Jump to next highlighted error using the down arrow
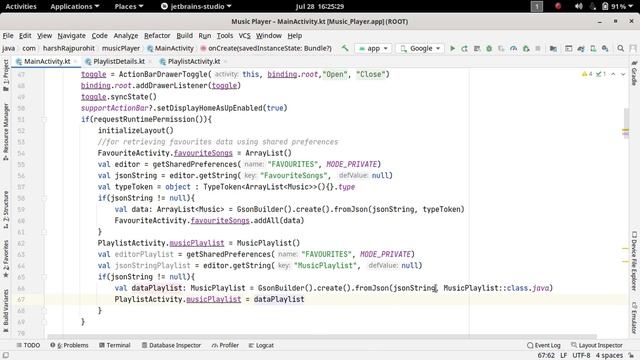640x360 pixels. [623, 74]
